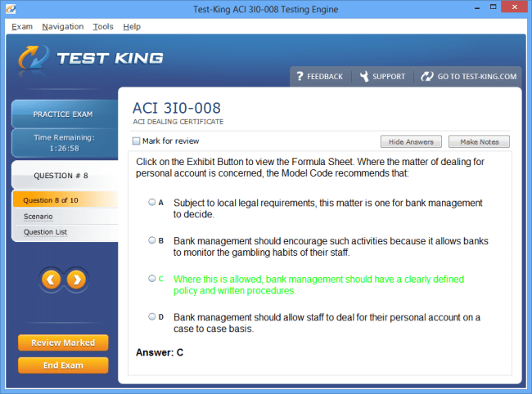Select answer option D radio button
Viewport: 532px width, 394px height.
(152, 317)
